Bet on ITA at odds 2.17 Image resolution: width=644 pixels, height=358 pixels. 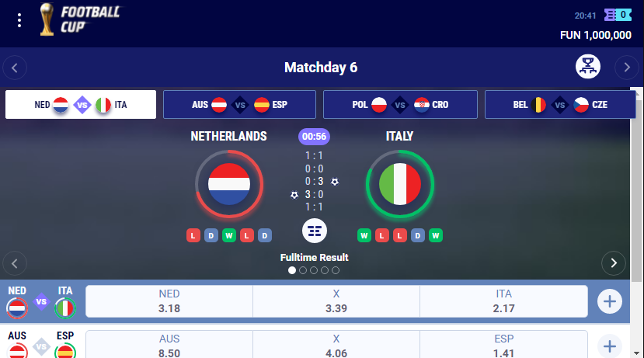pyautogui.click(x=503, y=301)
